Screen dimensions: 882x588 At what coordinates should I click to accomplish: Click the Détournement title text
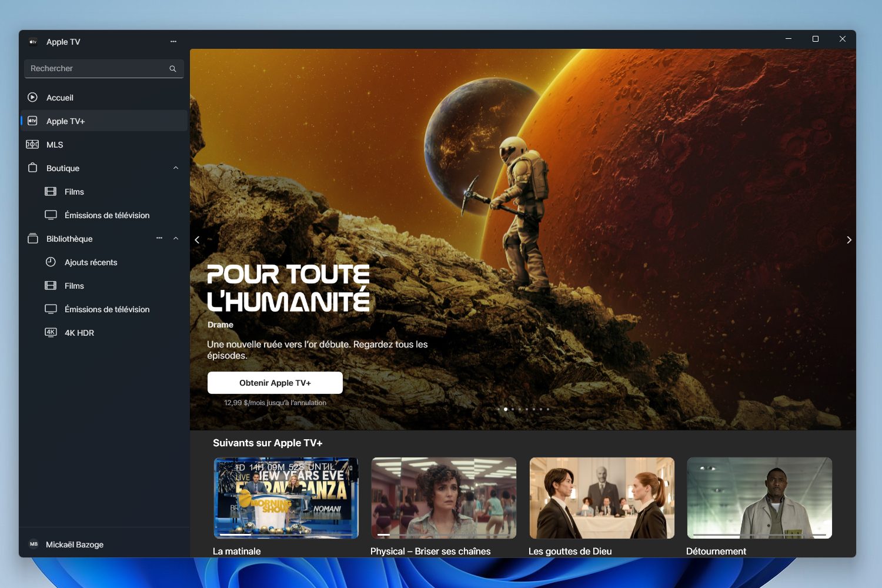pyautogui.click(x=716, y=552)
